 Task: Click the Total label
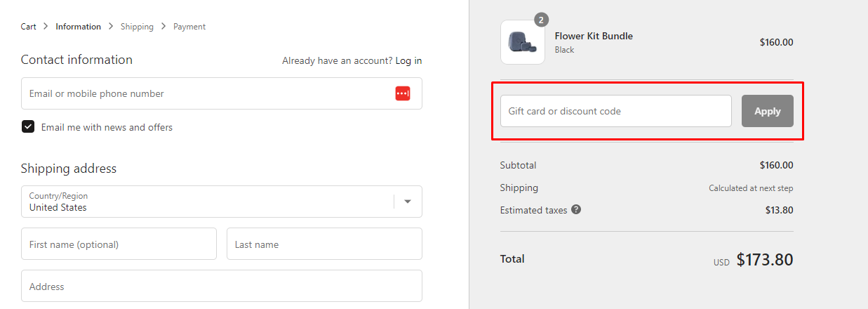[x=512, y=259]
